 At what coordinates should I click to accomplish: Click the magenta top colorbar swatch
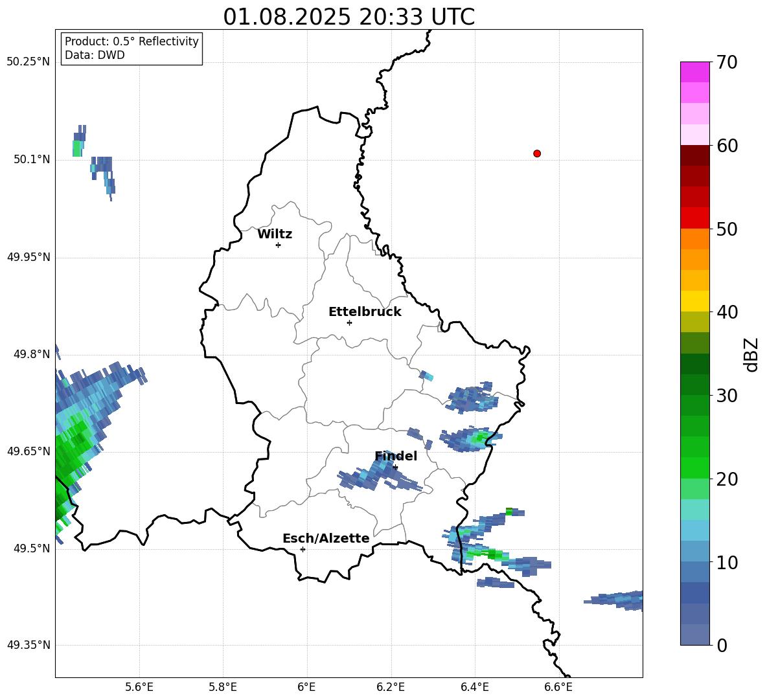694,72
